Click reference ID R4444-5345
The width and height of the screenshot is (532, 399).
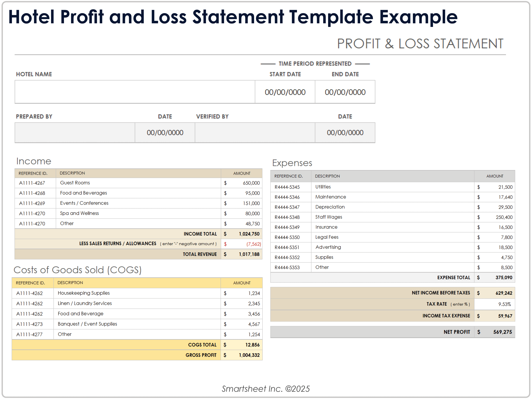(287, 187)
